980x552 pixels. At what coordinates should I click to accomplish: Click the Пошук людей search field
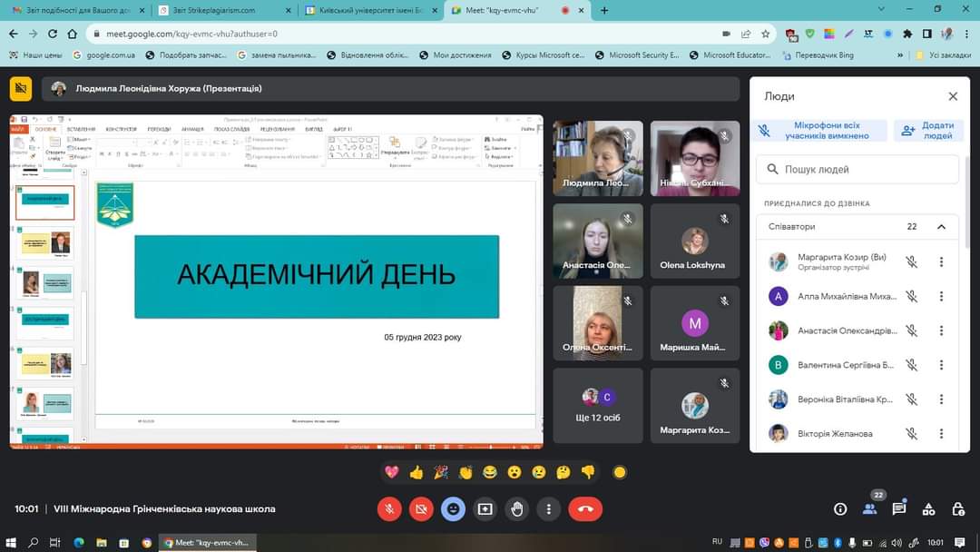coord(857,169)
